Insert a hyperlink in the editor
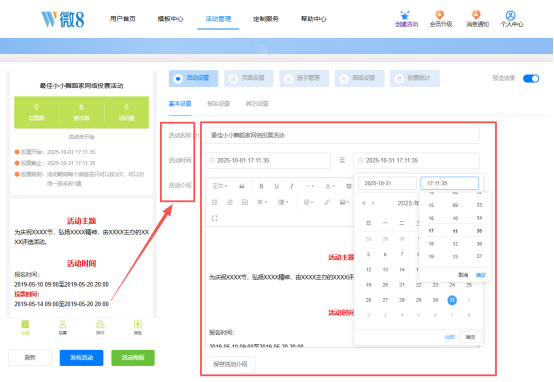554x382 pixels. pos(327,202)
